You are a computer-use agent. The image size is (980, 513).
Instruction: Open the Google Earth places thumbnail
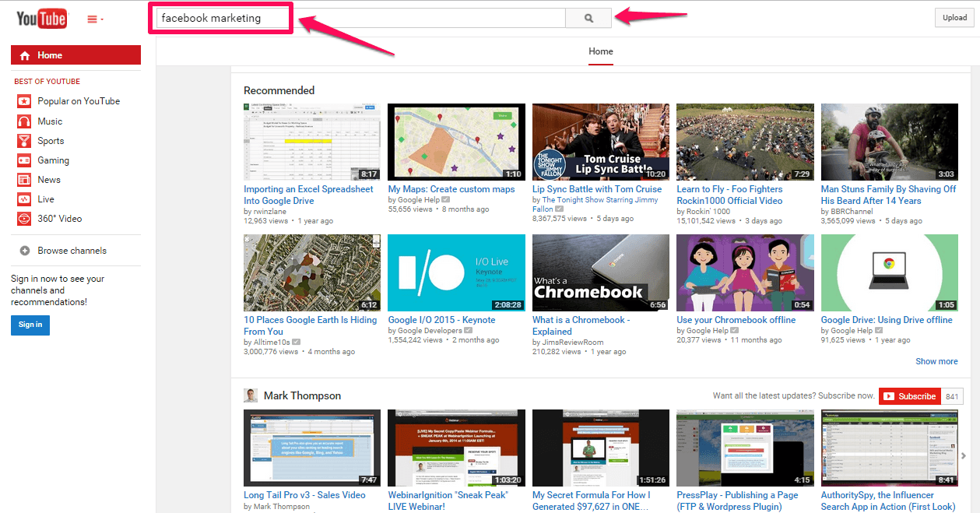point(312,273)
